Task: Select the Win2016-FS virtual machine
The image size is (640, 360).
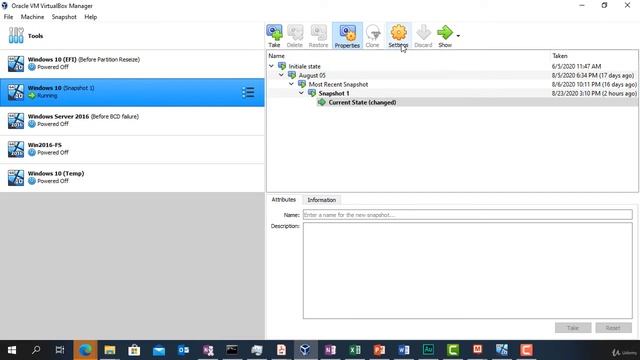Action: [132, 149]
